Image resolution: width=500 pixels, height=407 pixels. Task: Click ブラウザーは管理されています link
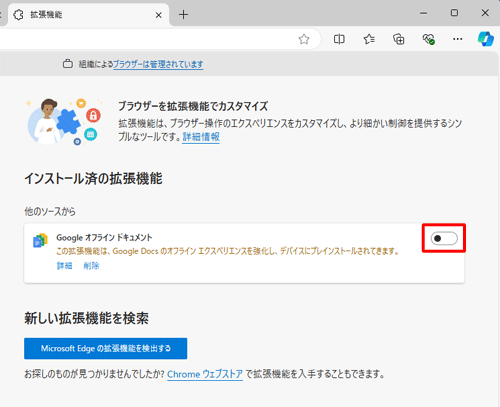pyautogui.click(x=158, y=64)
